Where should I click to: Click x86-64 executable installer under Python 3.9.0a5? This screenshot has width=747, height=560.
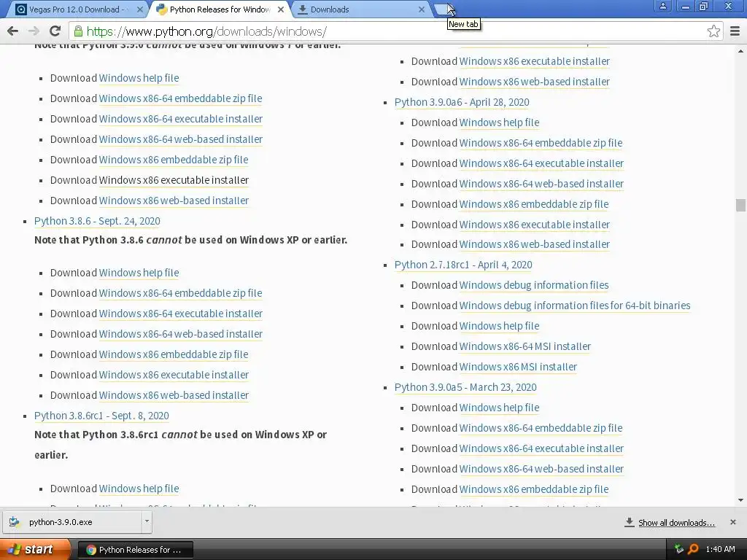coord(542,449)
